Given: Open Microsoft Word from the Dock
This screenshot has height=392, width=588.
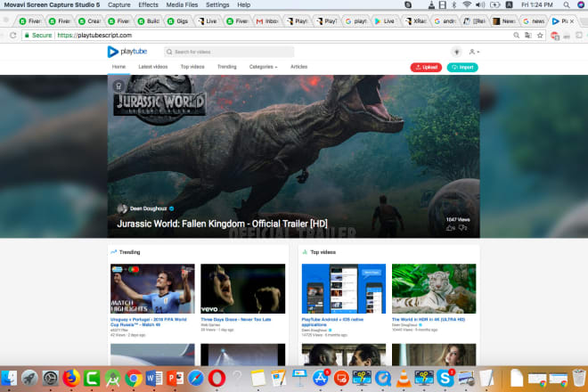Looking at the screenshot, I should click(x=154, y=378).
